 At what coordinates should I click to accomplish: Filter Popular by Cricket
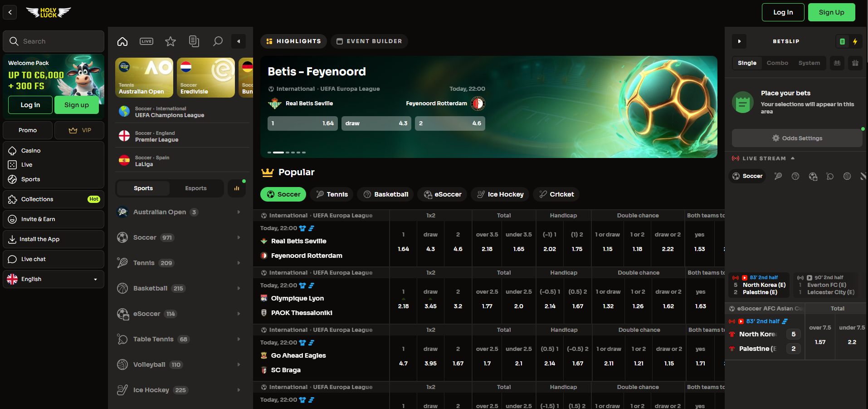556,194
